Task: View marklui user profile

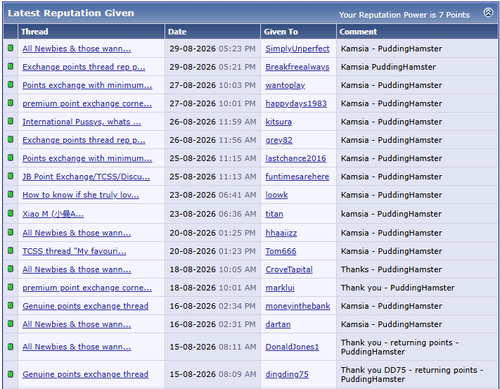Action: tap(280, 288)
